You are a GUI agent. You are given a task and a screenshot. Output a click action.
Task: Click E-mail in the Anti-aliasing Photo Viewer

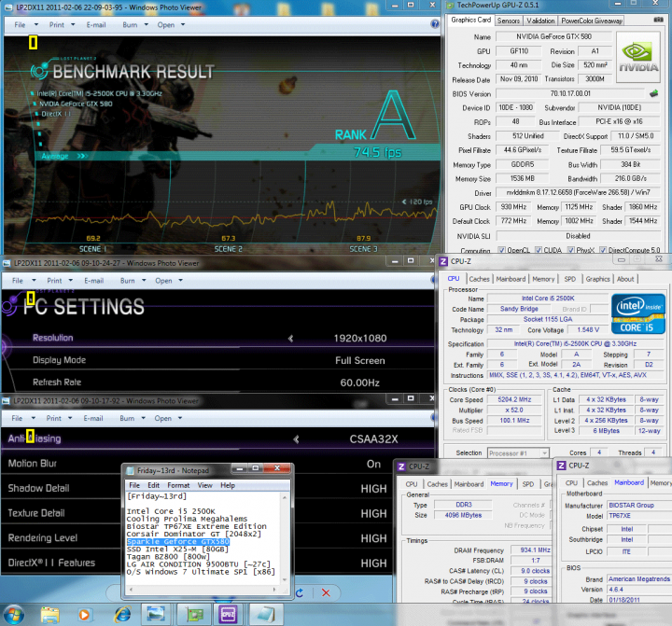[93, 418]
